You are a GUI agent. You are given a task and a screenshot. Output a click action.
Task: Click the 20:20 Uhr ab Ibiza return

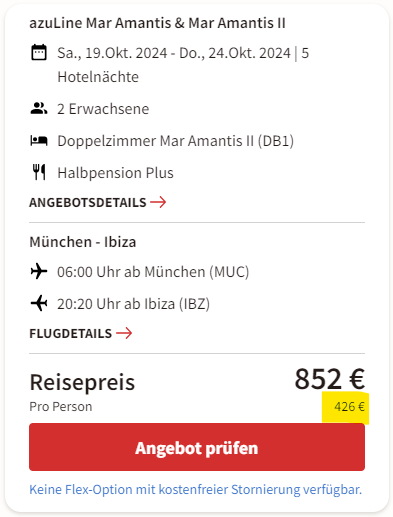[x=133, y=304]
